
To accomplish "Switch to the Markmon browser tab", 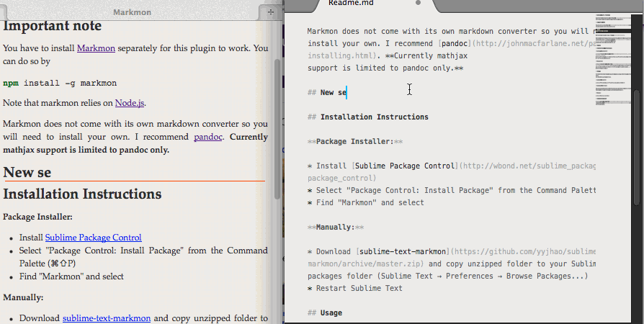I will (133, 12).
